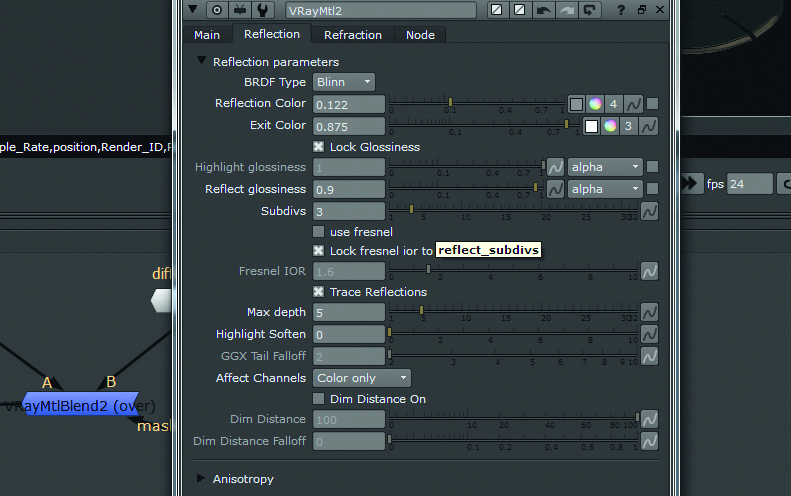This screenshot has width=791, height=496.
Task: Switch to the Refraction tab
Action: (353, 35)
